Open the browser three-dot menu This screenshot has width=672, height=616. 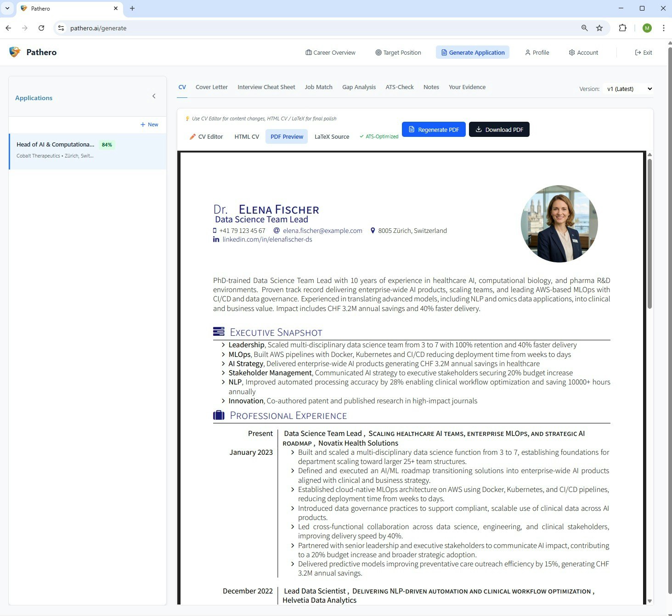663,28
